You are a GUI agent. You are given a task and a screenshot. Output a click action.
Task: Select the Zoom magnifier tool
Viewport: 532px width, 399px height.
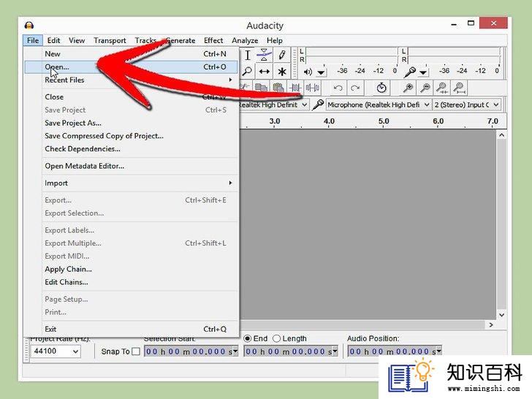pyautogui.click(x=248, y=72)
